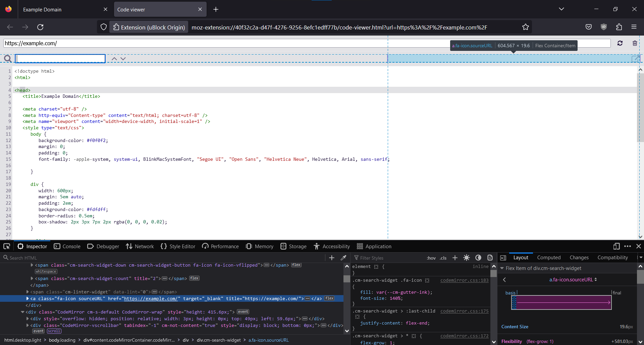
Task: Switch to the Computed tab
Action: tap(549, 257)
